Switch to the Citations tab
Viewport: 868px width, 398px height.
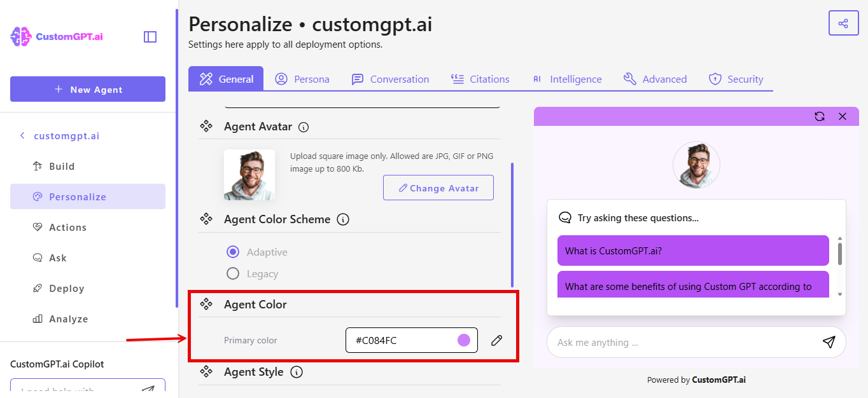click(480, 79)
